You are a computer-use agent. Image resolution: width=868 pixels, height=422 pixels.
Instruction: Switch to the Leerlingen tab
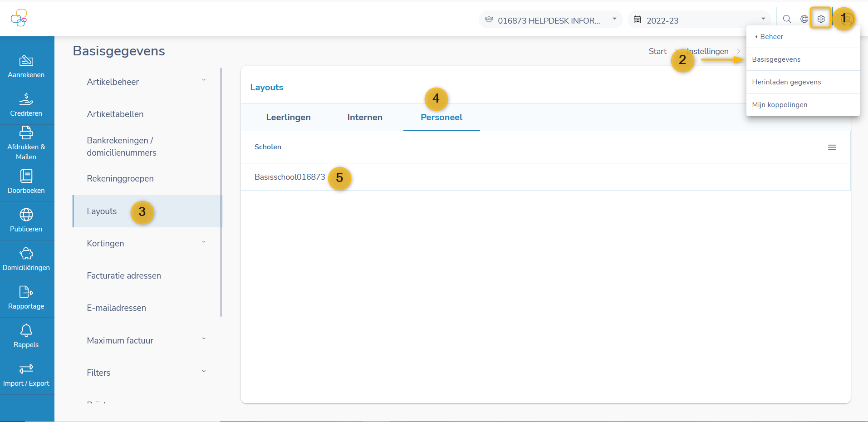coord(288,118)
